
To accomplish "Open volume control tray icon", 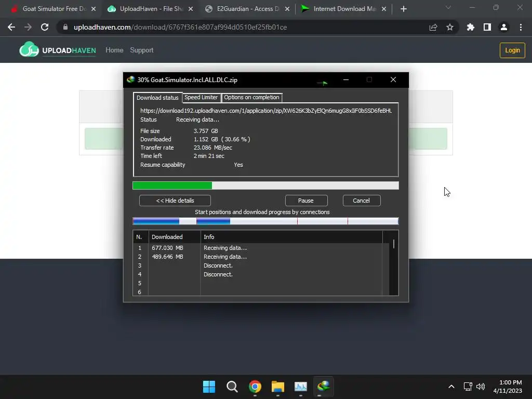I will click(x=481, y=387).
